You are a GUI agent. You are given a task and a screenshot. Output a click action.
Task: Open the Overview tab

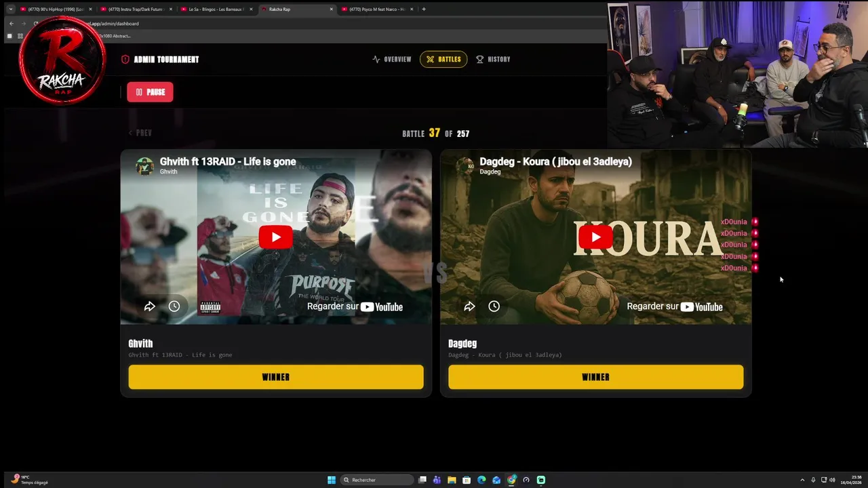(x=392, y=59)
